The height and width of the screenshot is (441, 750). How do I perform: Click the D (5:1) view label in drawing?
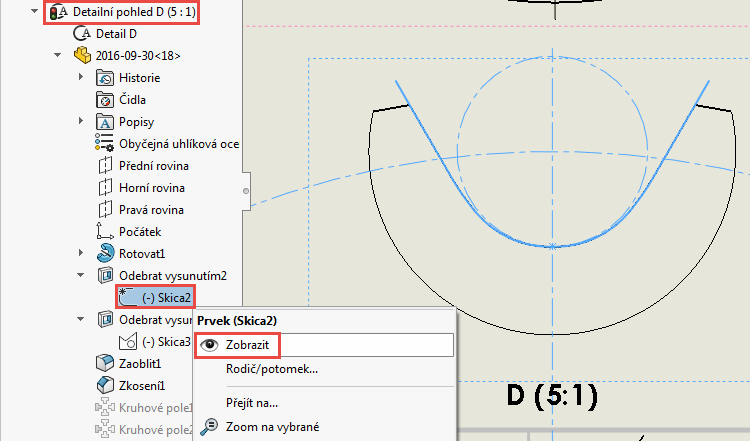click(x=552, y=396)
